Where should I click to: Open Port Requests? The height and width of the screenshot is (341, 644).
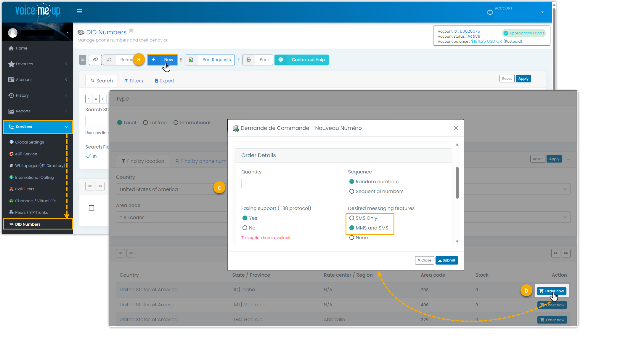tap(210, 60)
